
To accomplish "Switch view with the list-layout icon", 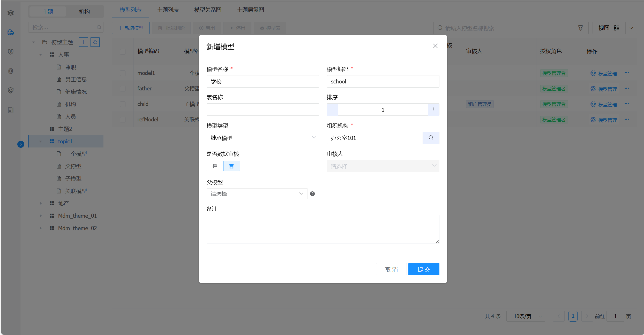I will (x=617, y=28).
